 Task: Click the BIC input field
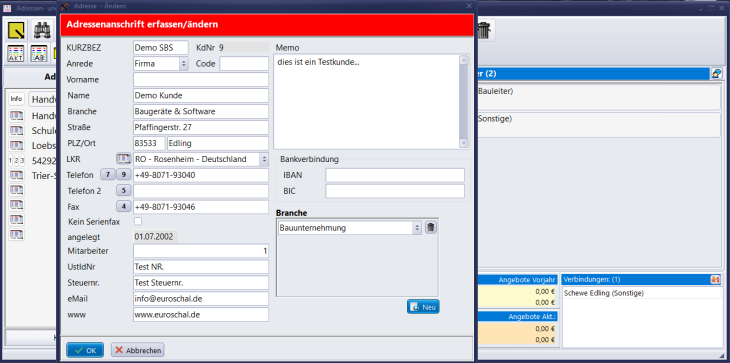(395, 191)
